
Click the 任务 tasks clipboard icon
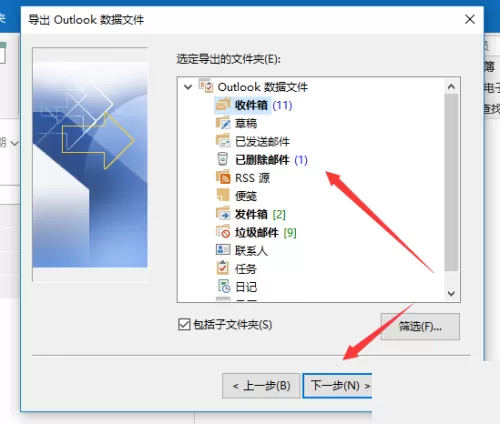tap(223, 268)
